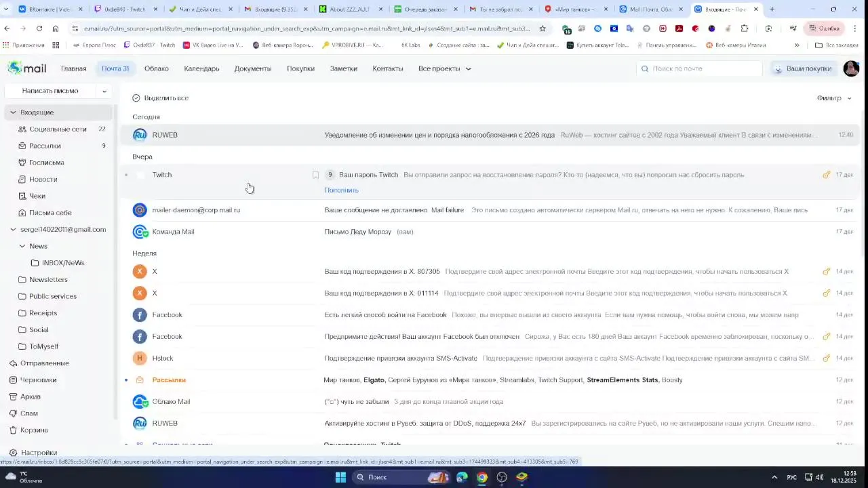
Task: Open the Документы section
Action: click(x=253, y=68)
